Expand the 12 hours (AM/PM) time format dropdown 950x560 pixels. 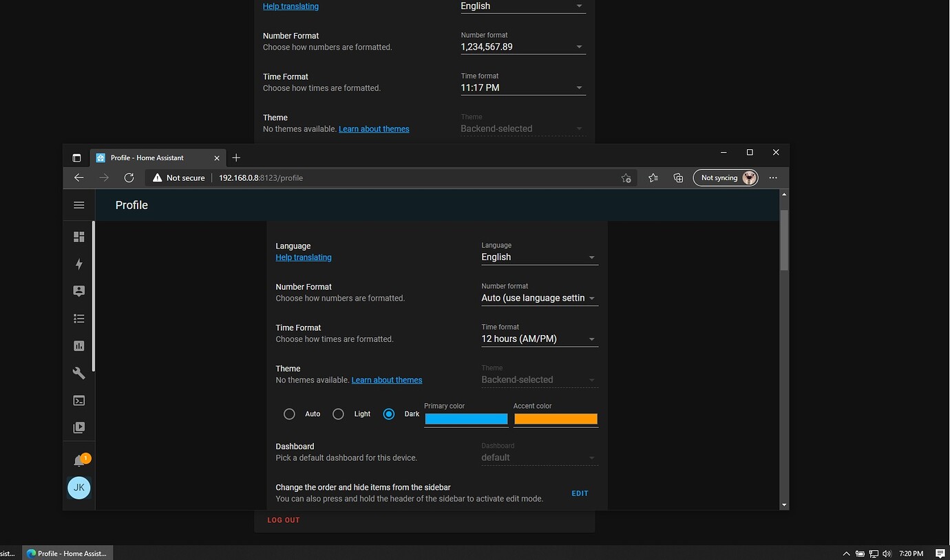coord(539,339)
